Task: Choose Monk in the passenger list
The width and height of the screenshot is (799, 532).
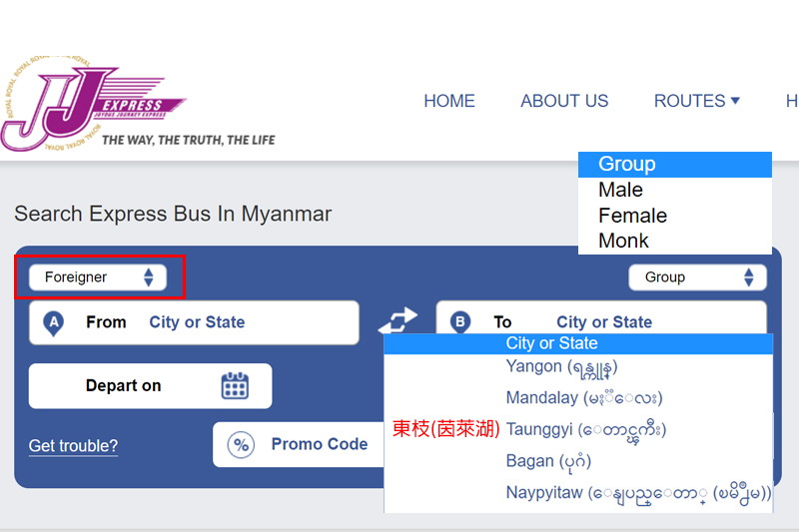Action: pyautogui.click(x=623, y=241)
